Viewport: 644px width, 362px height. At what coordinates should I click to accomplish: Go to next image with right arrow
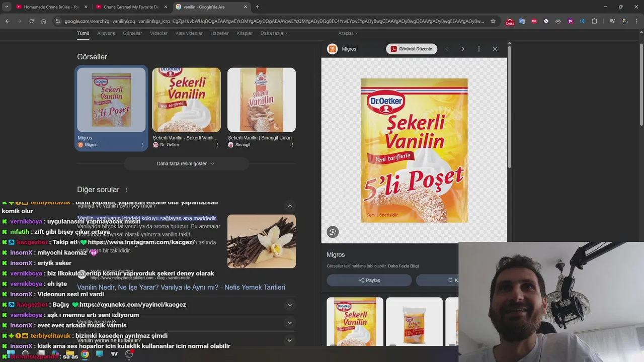pyautogui.click(x=463, y=49)
